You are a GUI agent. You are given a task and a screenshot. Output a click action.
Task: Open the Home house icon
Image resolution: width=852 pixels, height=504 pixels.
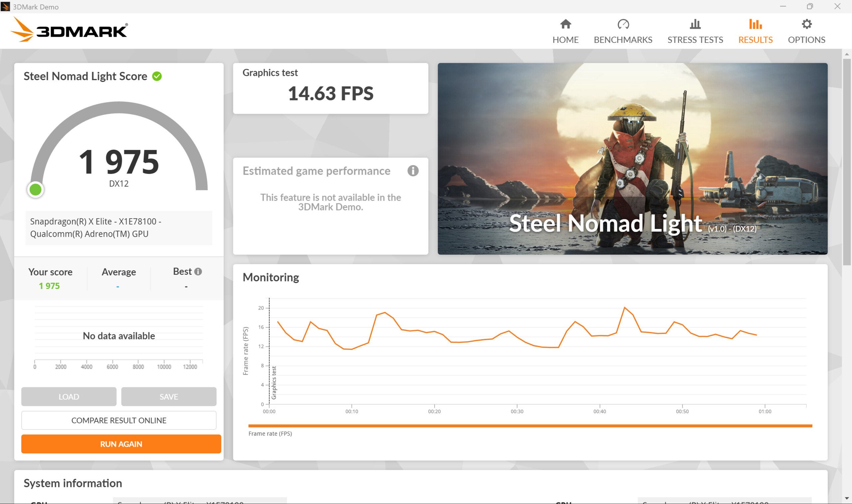click(x=565, y=24)
